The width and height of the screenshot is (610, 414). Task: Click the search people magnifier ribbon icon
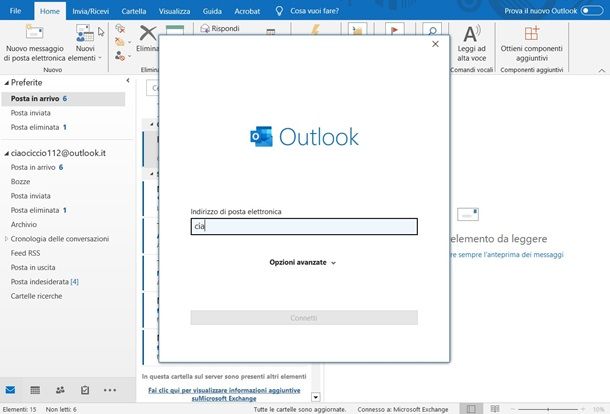[432, 30]
